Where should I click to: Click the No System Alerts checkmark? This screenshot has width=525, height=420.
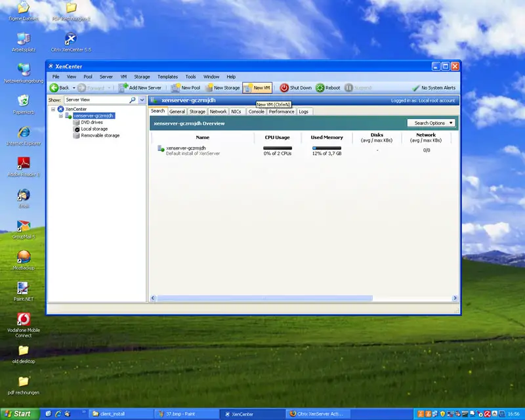(415, 88)
